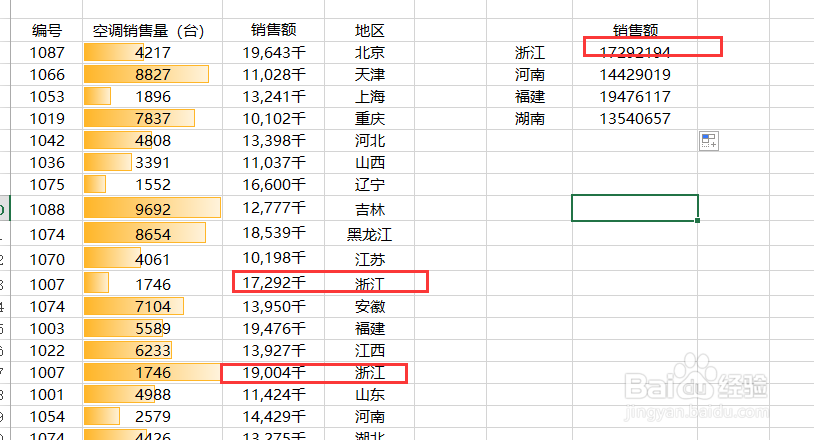Viewport: 814px width, 440px height.
Task: Click cell with ID 1070
Action: [x=47, y=259]
